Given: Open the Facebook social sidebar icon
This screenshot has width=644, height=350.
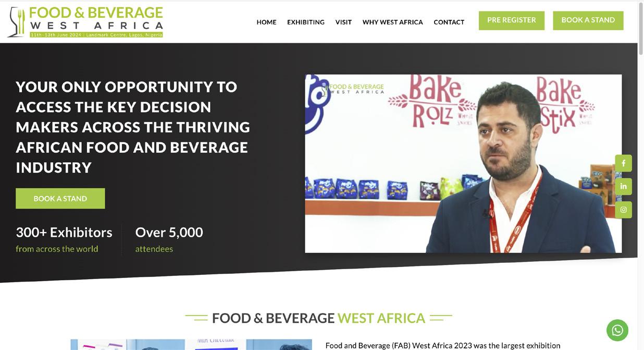Looking at the screenshot, I should coord(623,163).
